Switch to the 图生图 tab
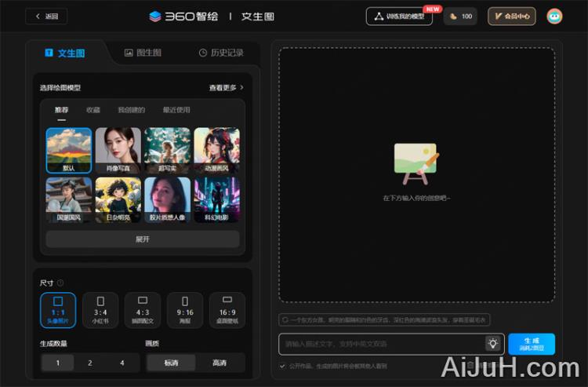 143,53
